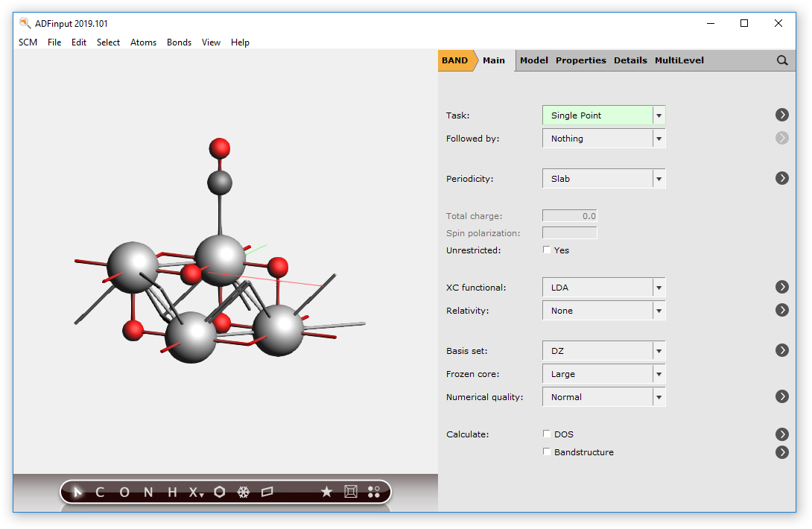The width and height of the screenshot is (812, 529).
Task: Select the topmost red oxygen atom of CO
Action: (220, 149)
